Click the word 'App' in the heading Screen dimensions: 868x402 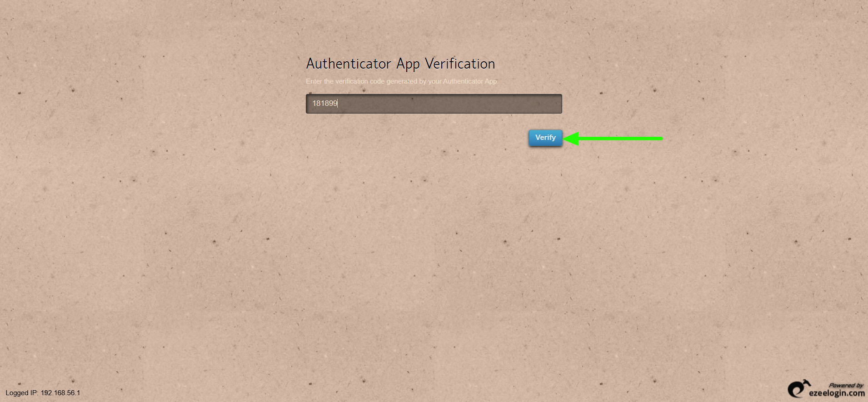tap(408, 65)
